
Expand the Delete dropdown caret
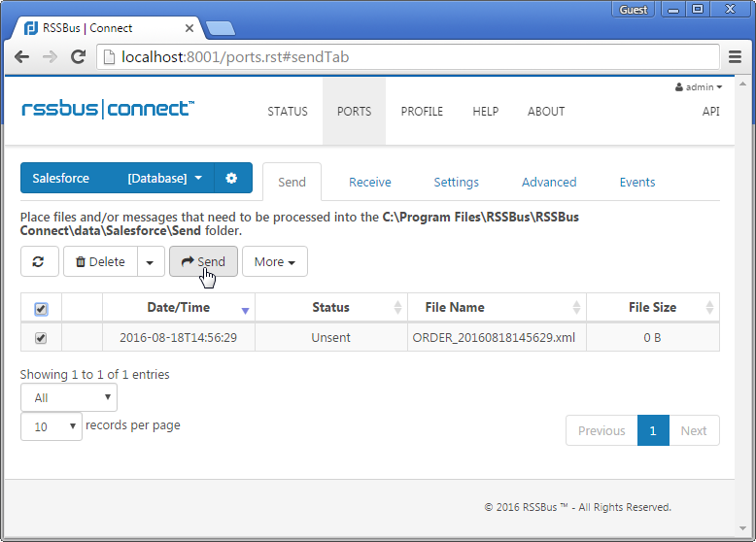point(150,261)
